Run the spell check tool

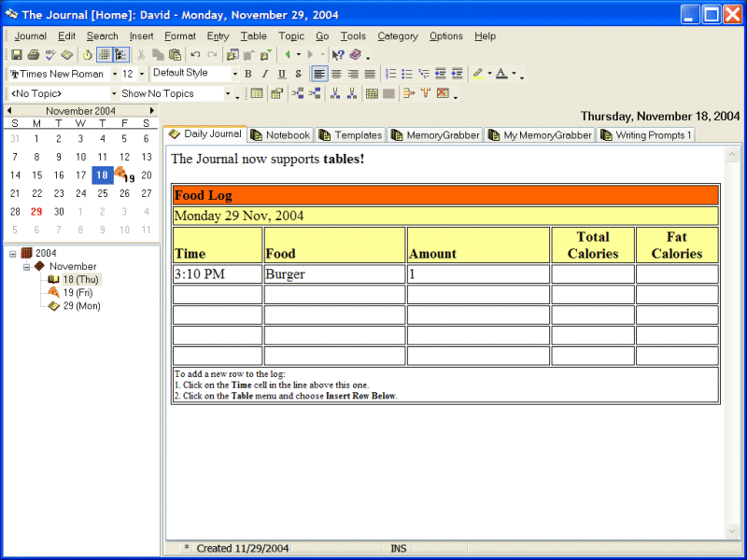click(x=50, y=55)
